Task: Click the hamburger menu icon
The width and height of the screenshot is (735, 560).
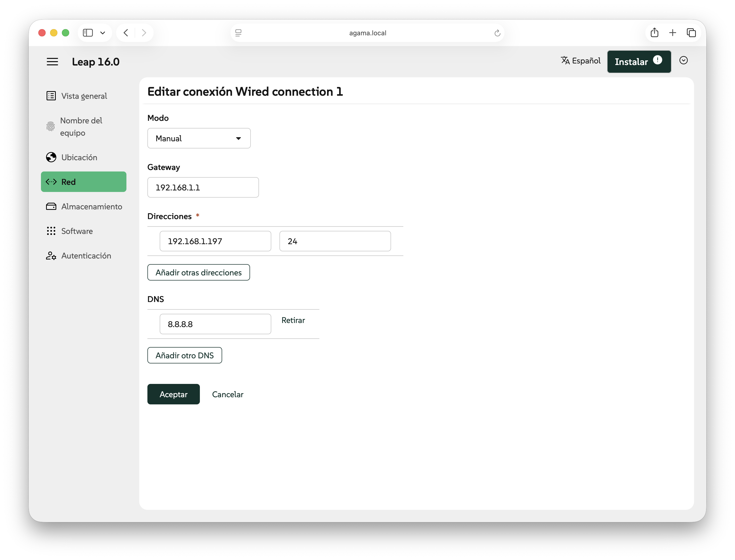Action: (52, 62)
